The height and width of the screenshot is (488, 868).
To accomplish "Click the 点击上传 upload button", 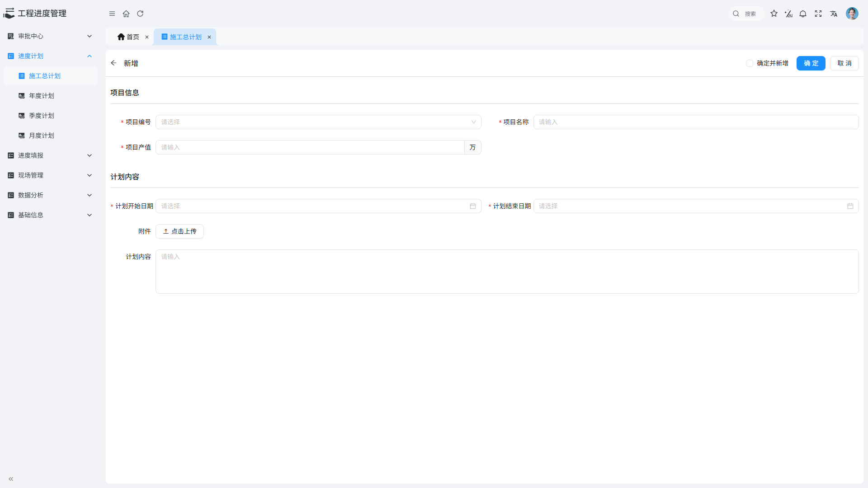I will click(x=179, y=231).
